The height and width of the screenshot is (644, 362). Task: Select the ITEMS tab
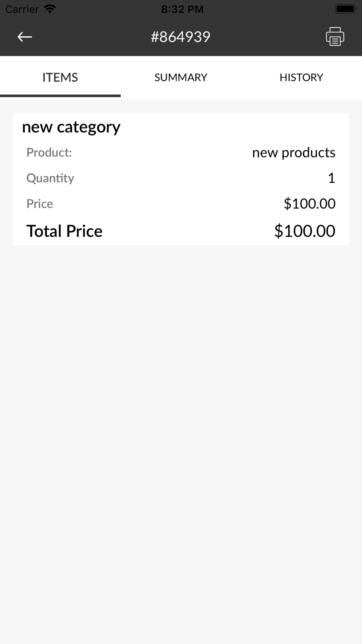pyautogui.click(x=60, y=78)
